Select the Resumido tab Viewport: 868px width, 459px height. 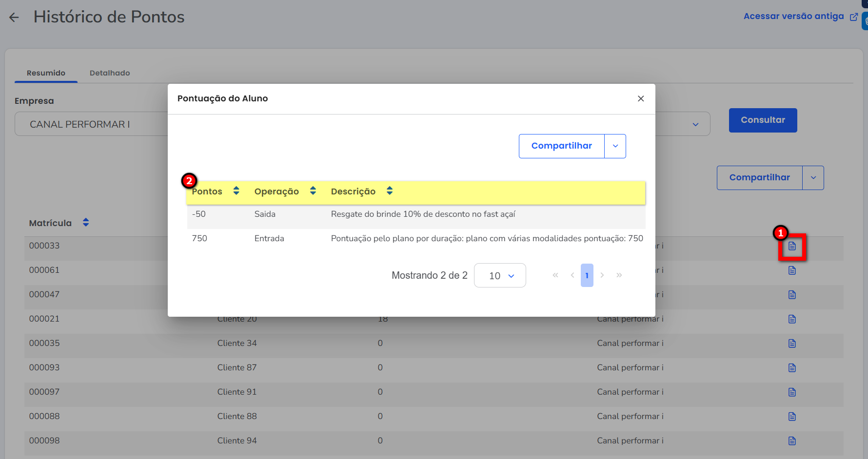[46, 73]
